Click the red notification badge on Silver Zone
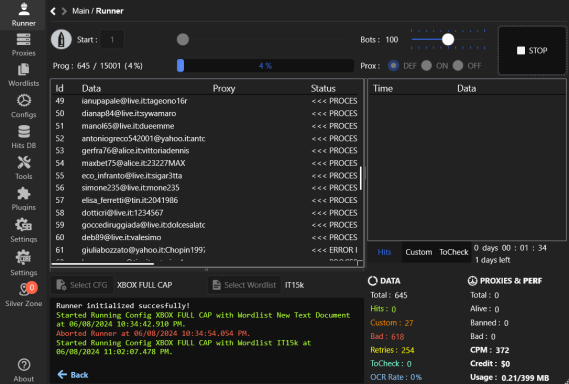The image size is (569, 384). 32,287
